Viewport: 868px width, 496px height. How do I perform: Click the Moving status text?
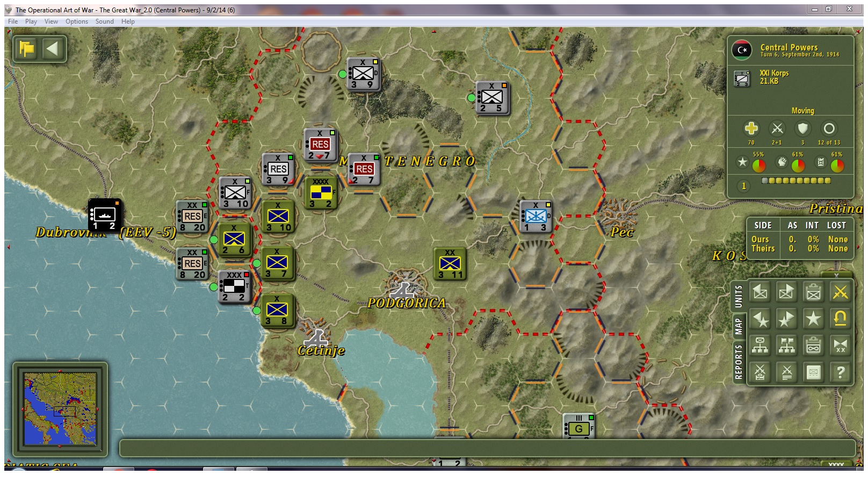point(802,111)
